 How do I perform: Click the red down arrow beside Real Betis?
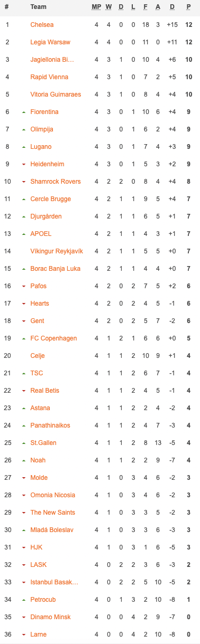(x=23, y=391)
